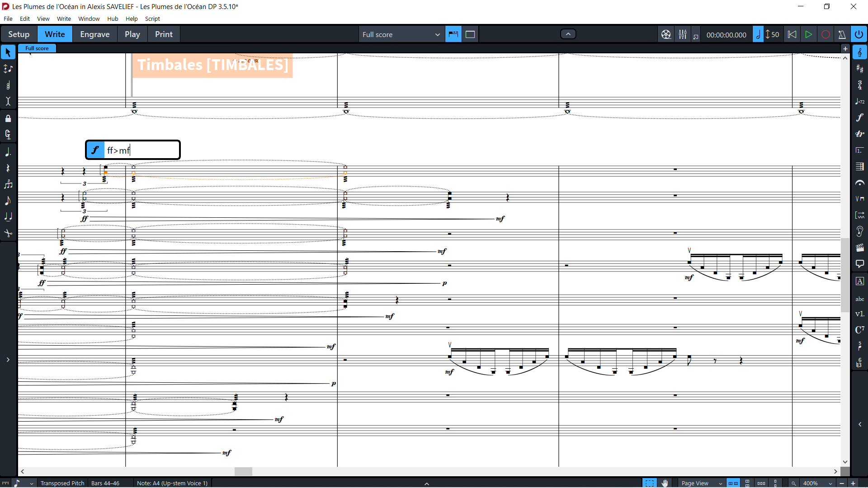Toggle activate project power button

859,34
